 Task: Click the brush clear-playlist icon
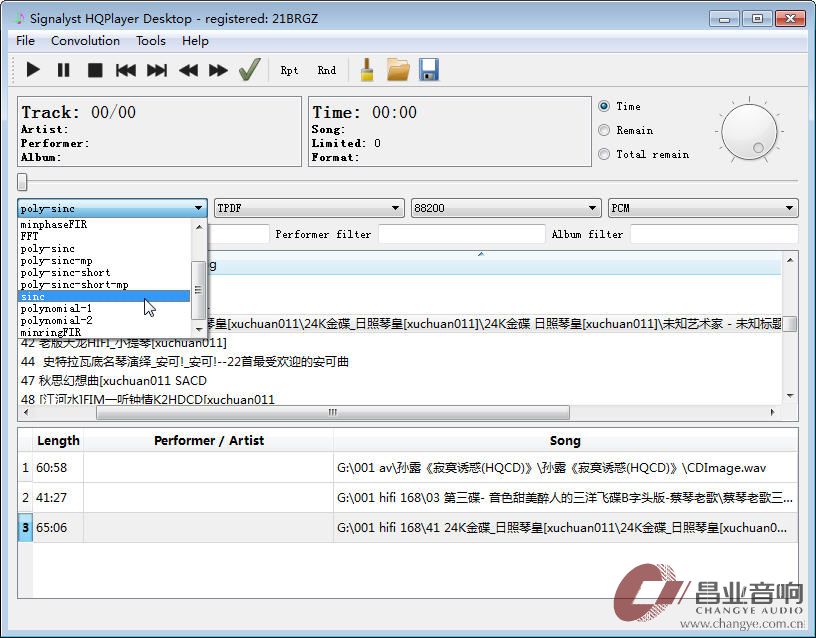coord(367,70)
